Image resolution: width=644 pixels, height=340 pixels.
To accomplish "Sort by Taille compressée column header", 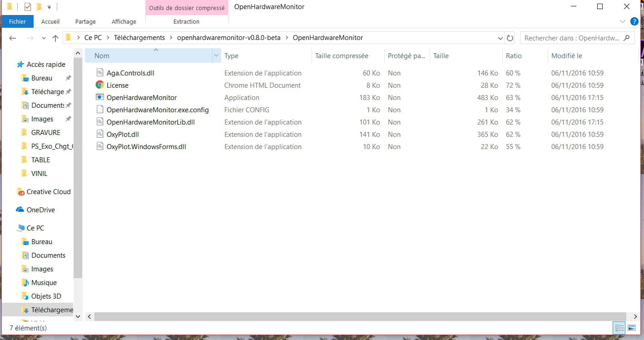I will pos(347,56).
